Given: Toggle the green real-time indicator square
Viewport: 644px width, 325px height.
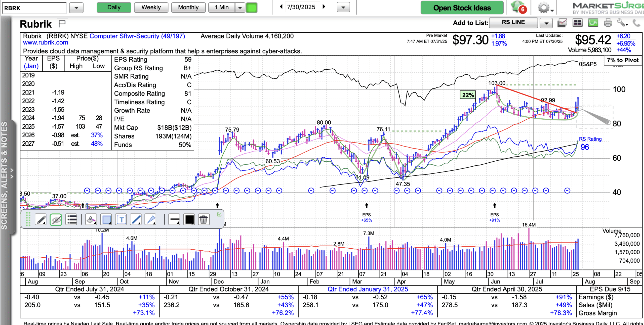Looking at the screenshot, I should tap(252, 8).
